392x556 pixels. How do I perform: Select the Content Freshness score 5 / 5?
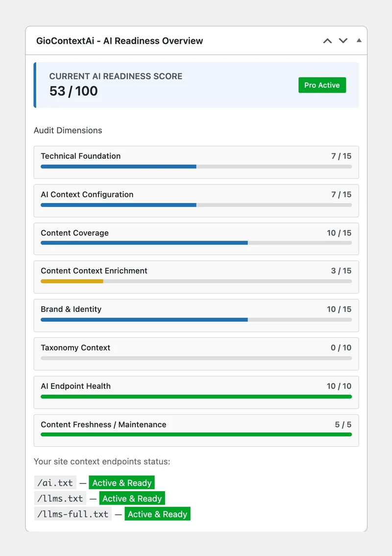[343, 425]
